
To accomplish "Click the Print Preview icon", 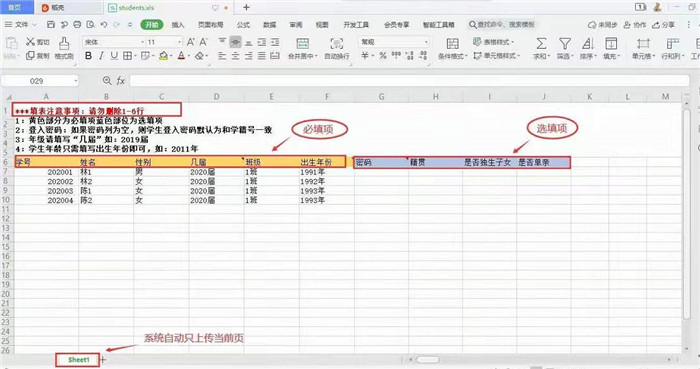I will click(x=91, y=25).
